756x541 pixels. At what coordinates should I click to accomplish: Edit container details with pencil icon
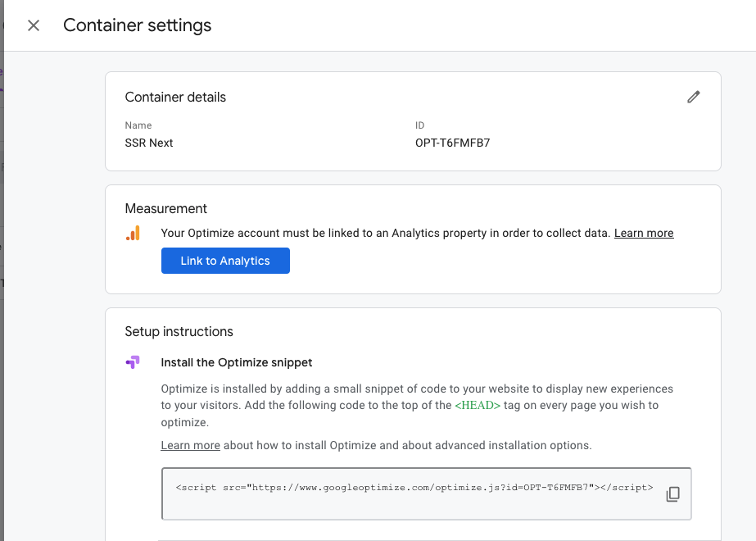693,97
